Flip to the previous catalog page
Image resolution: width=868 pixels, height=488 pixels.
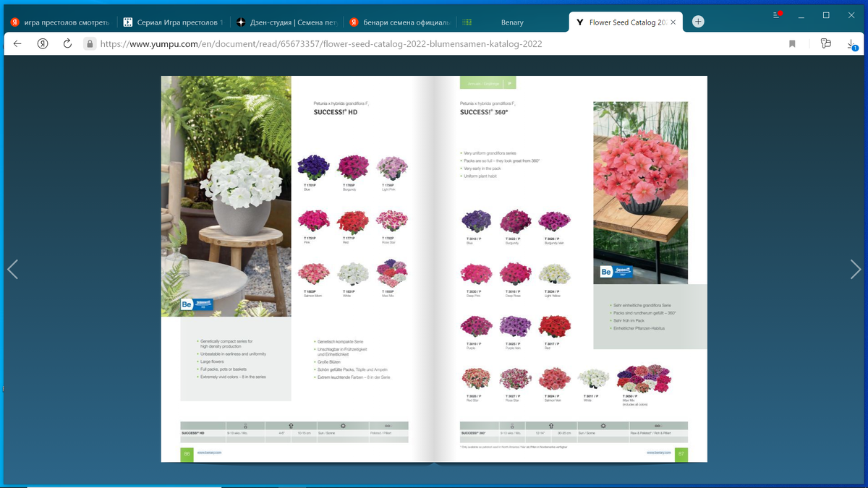click(12, 270)
